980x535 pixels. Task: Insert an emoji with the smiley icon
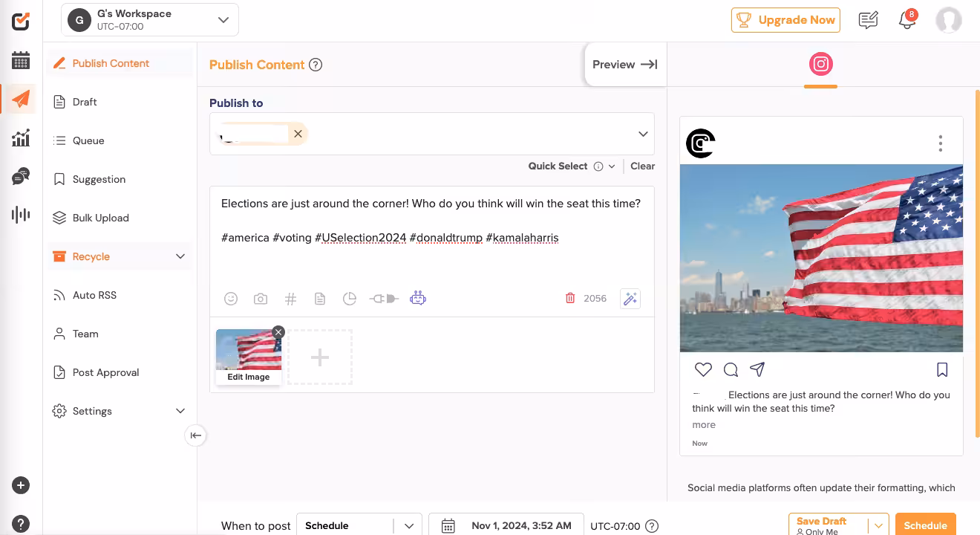pos(231,299)
